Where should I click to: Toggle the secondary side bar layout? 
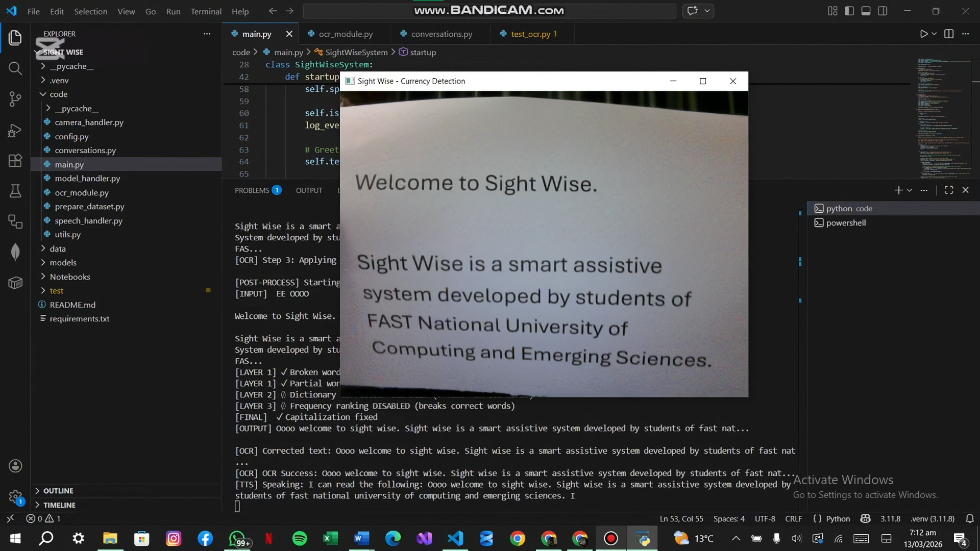[x=883, y=11]
